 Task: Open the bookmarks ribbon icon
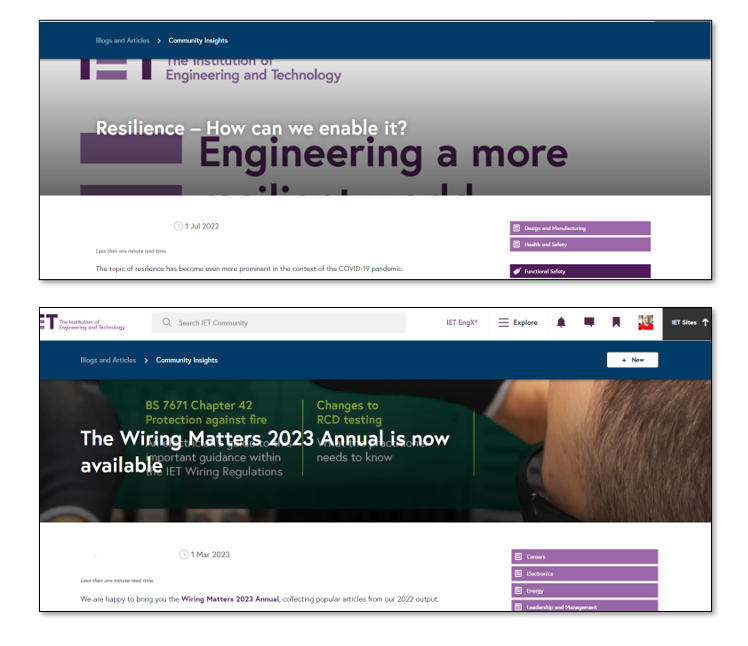616,323
